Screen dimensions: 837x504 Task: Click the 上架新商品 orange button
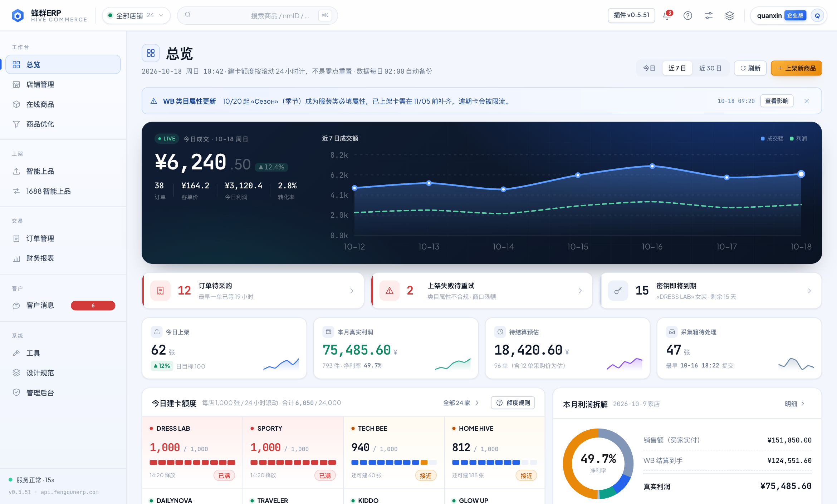click(796, 68)
